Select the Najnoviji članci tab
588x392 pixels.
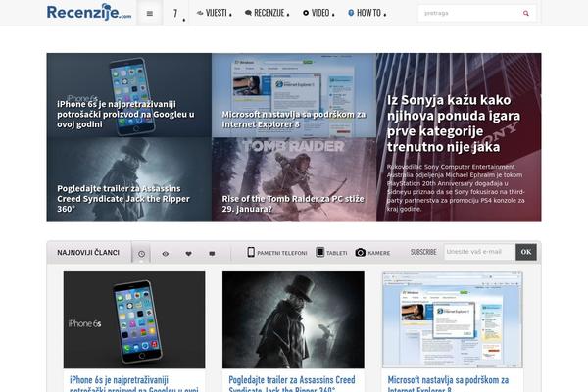tap(88, 253)
